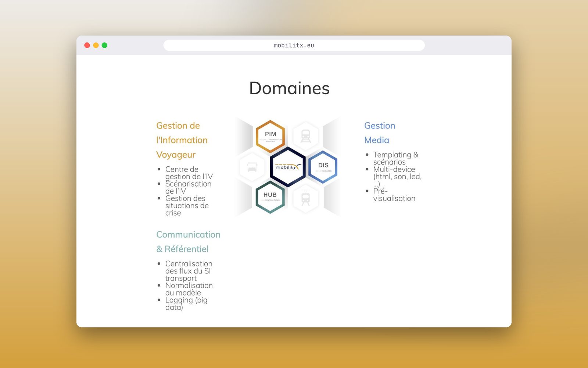Click the central mobilitx logo hexagon
This screenshot has height=368, width=588.
coord(288,167)
